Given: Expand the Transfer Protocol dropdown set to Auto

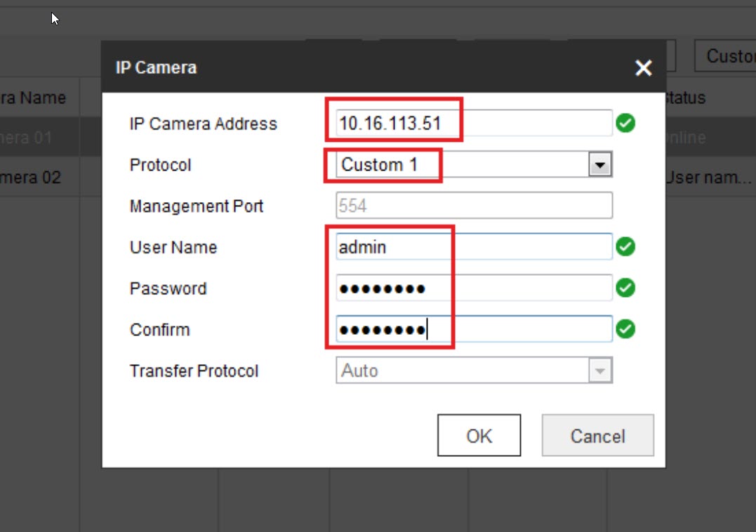Looking at the screenshot, I should (474, 371).
